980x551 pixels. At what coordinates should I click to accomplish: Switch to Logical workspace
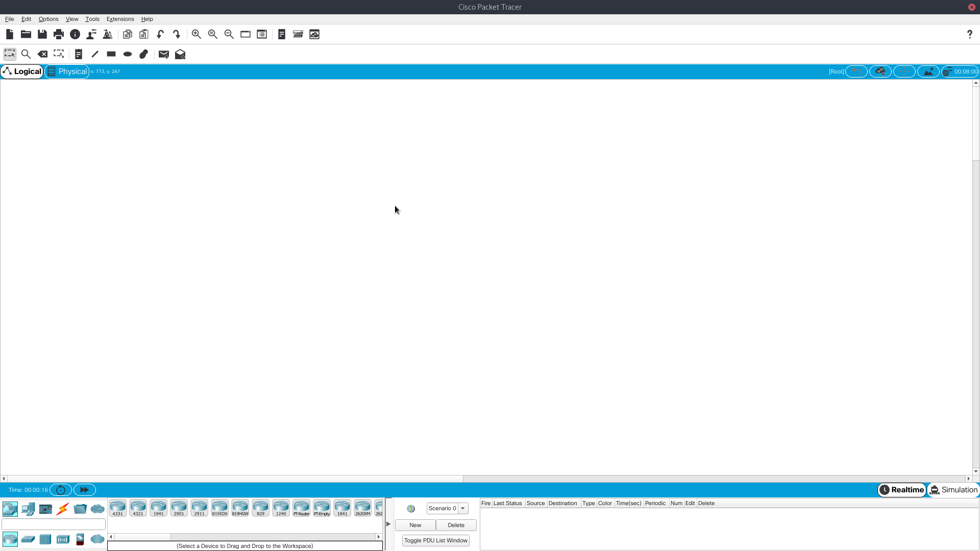tap(22, 71)
